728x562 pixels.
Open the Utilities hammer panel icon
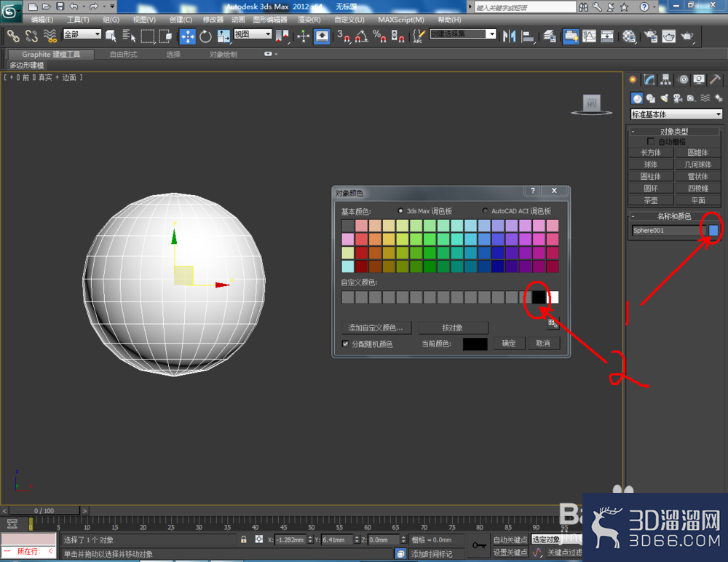[715, 80]
